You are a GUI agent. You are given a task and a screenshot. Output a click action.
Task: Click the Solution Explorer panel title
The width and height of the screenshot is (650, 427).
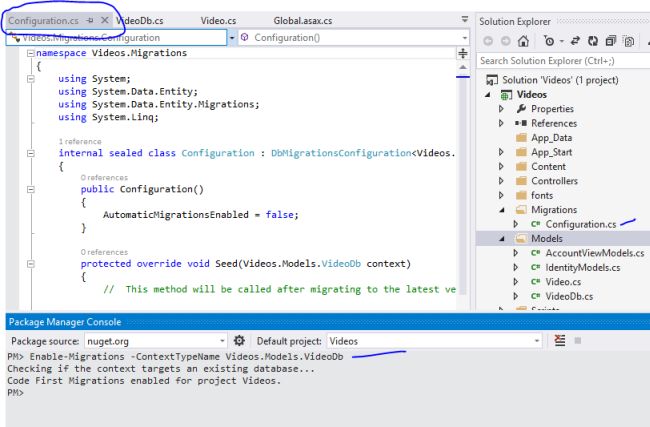pyautogui.click(x=514, y=22)
